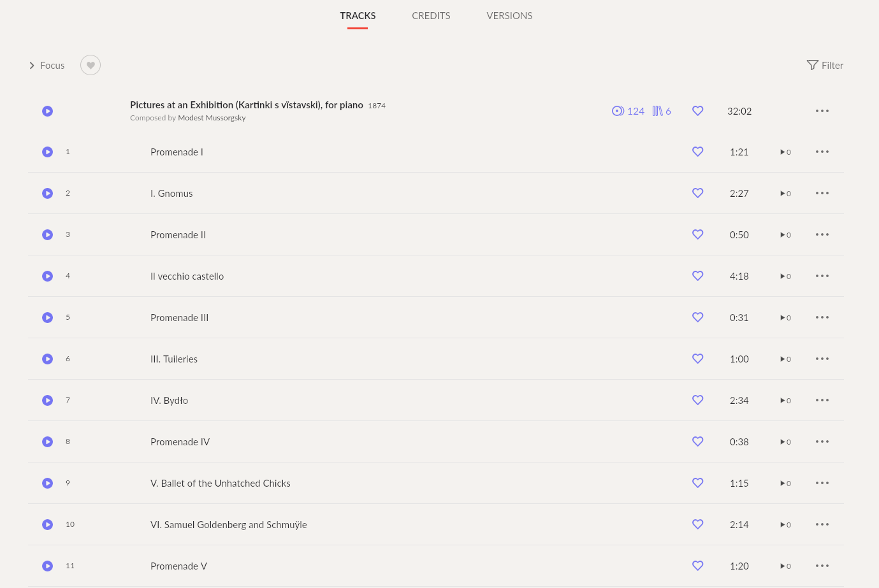Play the track Il vecchio castello

[x=47, y=276]
